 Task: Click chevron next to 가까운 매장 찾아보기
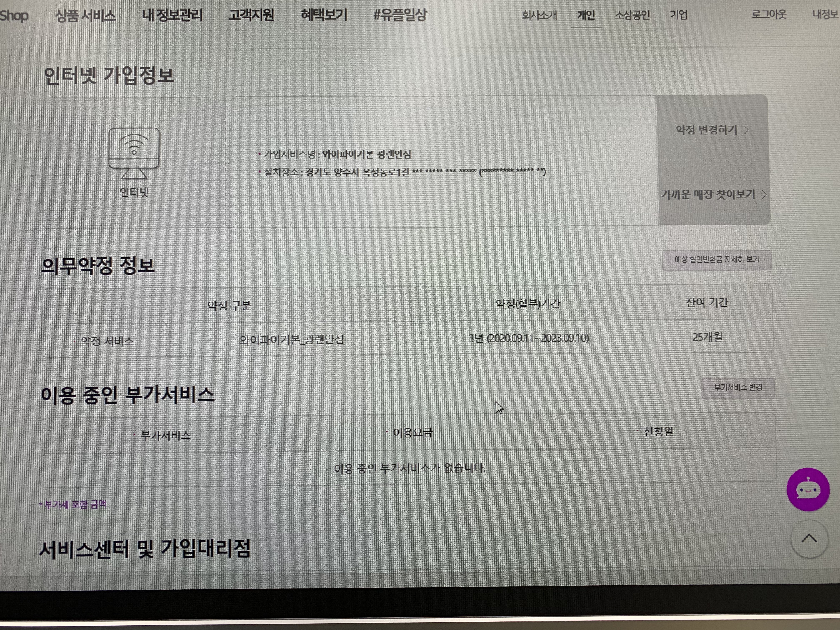coord(764,194)
